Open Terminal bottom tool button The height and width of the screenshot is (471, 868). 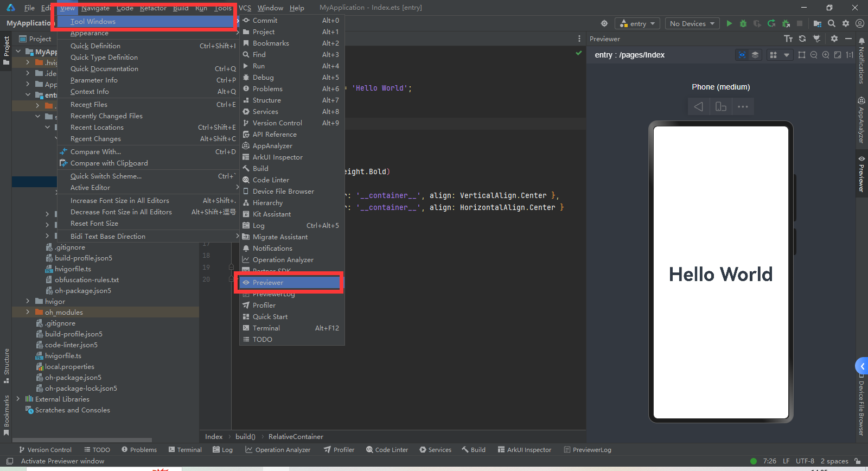[185, 449]
